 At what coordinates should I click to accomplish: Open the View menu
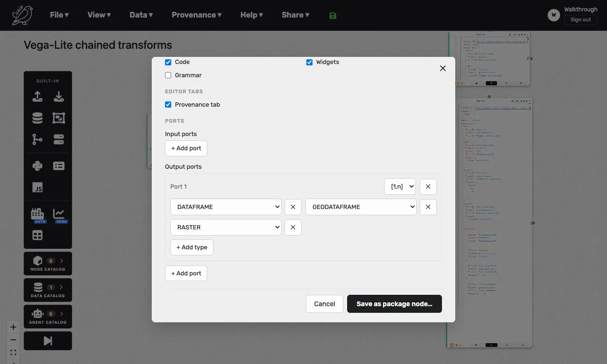point(99,15)
